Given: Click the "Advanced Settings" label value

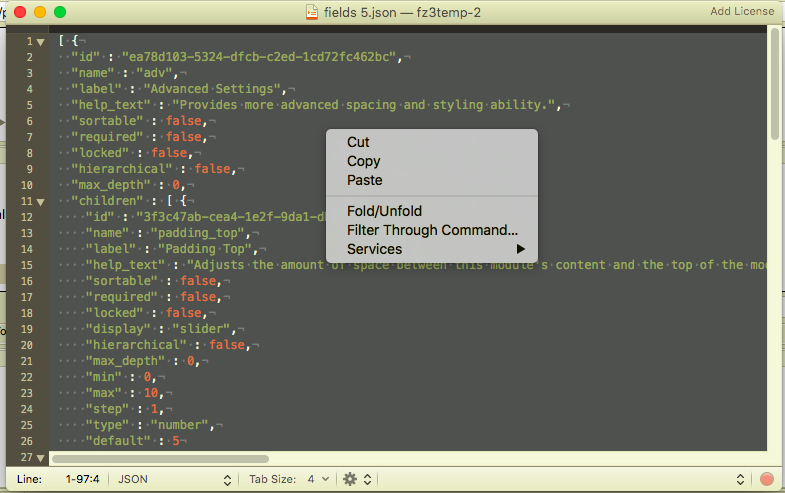Looking at the screenshot, I should 212,89.
